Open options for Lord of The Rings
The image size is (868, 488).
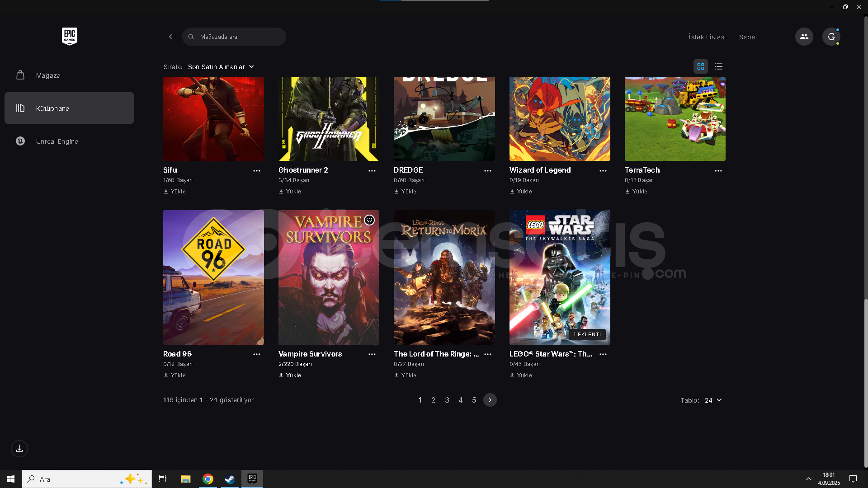pyautogui.click(x=488, y=354)
